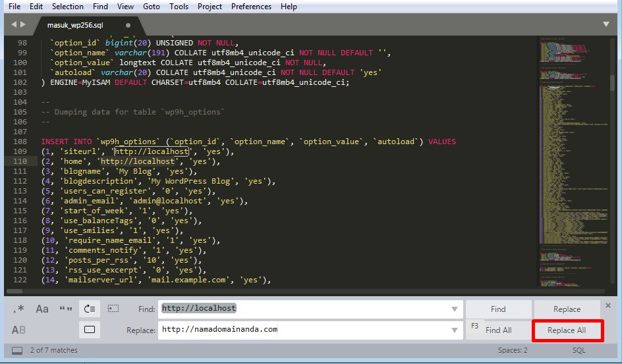Click the unsaved dot on masuk_wp256.sql tab
This screenshot has height=364, width=622.
tap(128, 26)
